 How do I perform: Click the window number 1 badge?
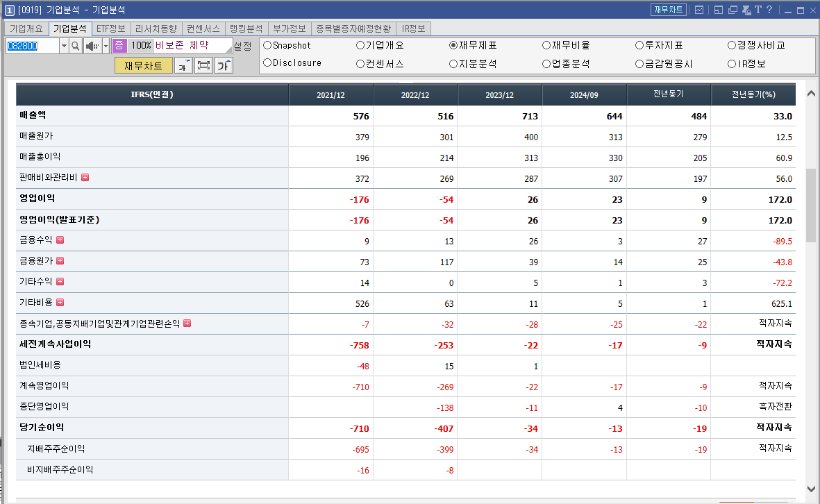(10, 10)
